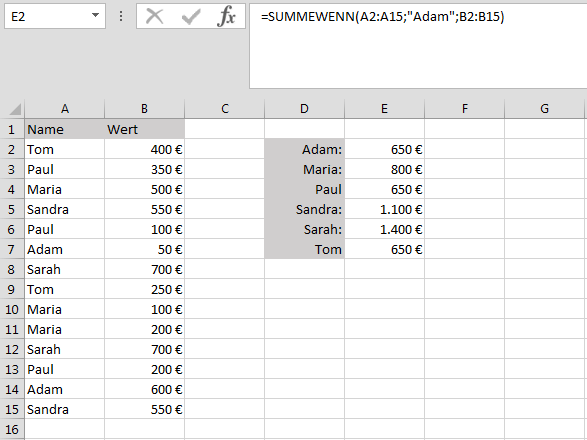Click cell A14 containing 'Adam'
Image resolution: width=587 pixels, height=440 pixels.
(x=65, y=389)
